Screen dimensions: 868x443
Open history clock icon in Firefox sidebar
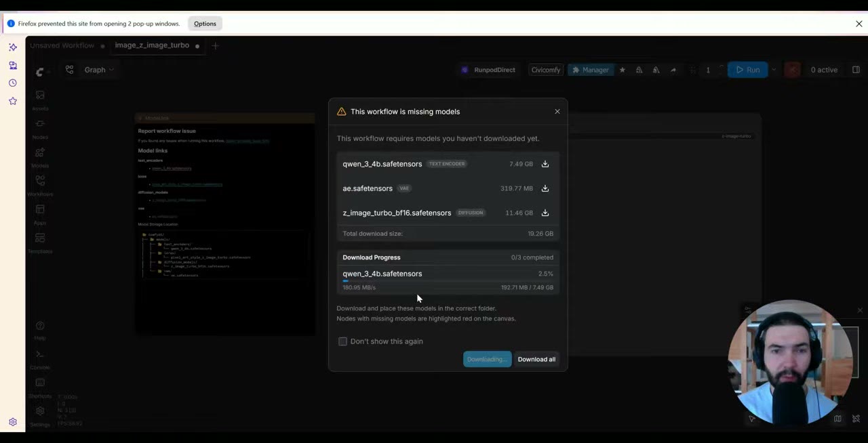click(13, 83)
